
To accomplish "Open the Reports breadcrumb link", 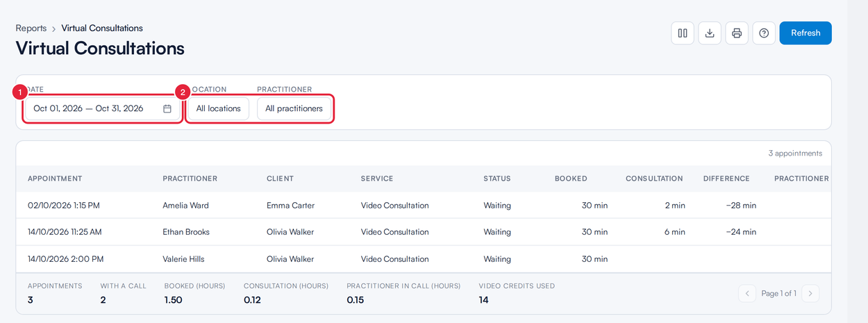I will pyautogui.click(x=31, y=28).
